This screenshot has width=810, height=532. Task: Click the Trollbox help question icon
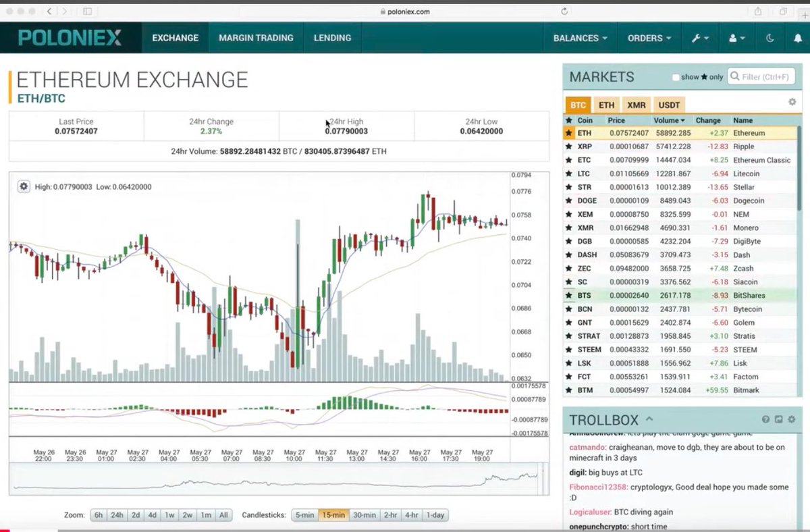click(x=765, y=419)
